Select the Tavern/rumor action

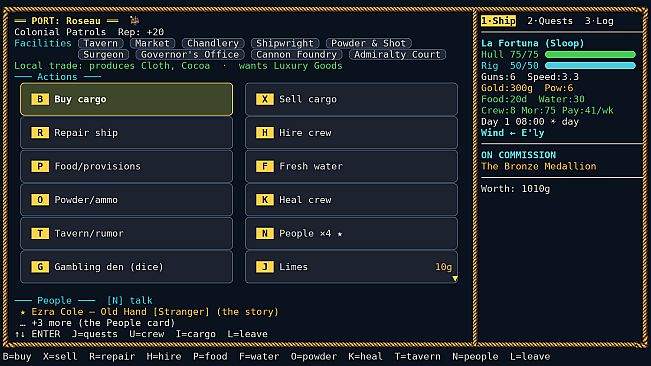click(126, 234)
